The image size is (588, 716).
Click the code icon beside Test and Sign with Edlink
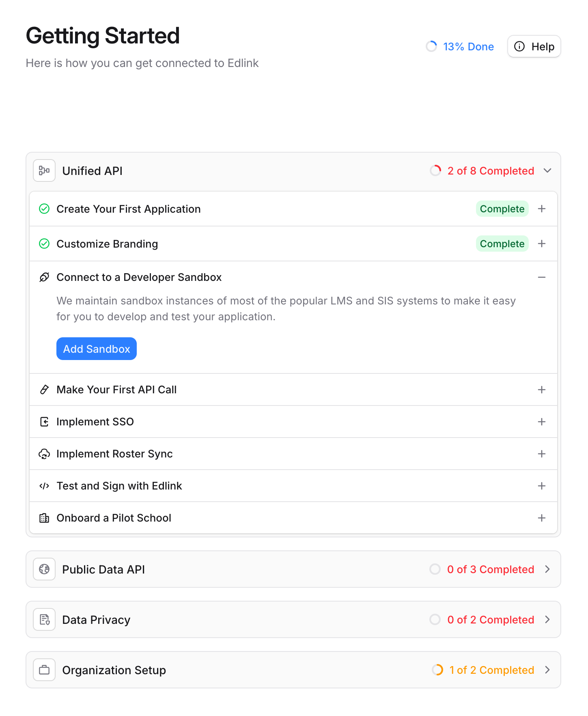44,486
